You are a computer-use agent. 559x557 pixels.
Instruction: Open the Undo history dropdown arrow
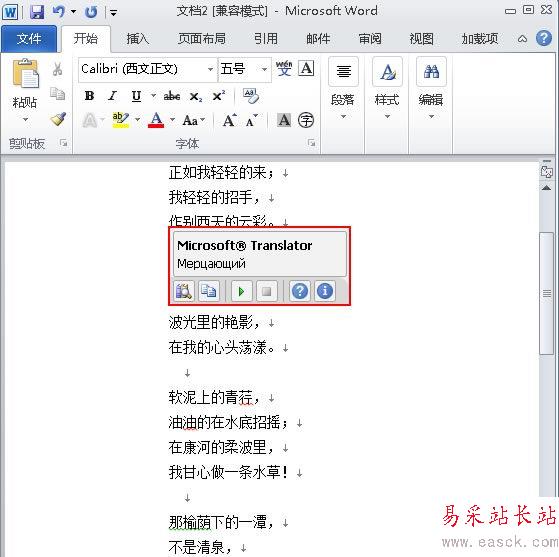(73, 12)
